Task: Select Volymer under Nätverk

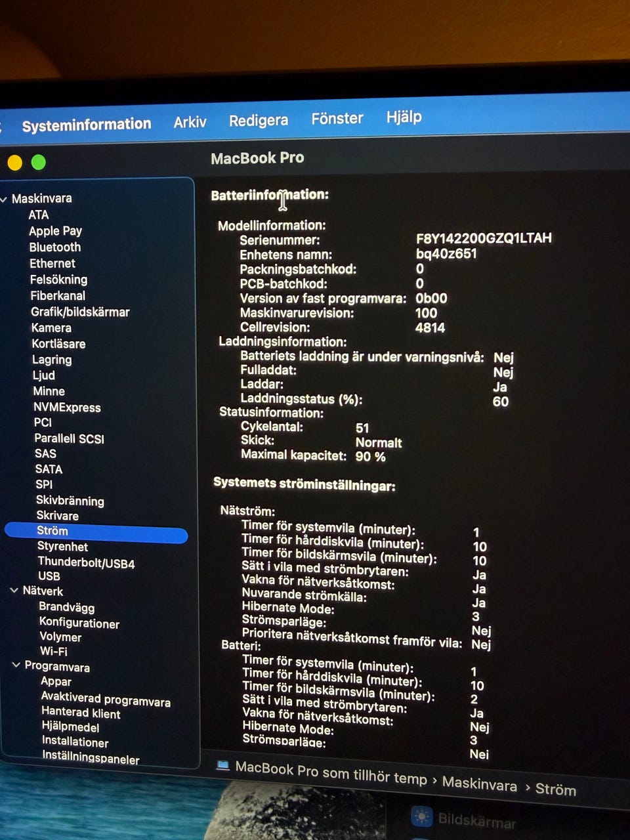Action: pyautogui.click(x=60, y=637)
